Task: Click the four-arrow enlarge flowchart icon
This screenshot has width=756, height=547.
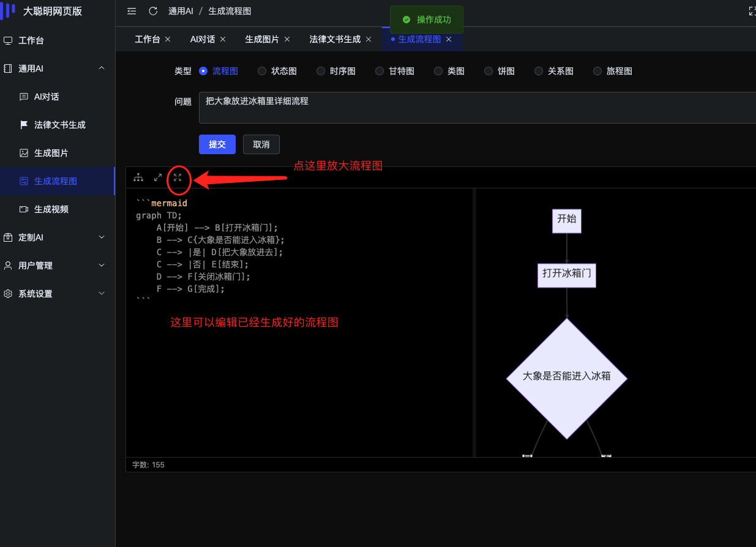Action: [x=178, y=177]
